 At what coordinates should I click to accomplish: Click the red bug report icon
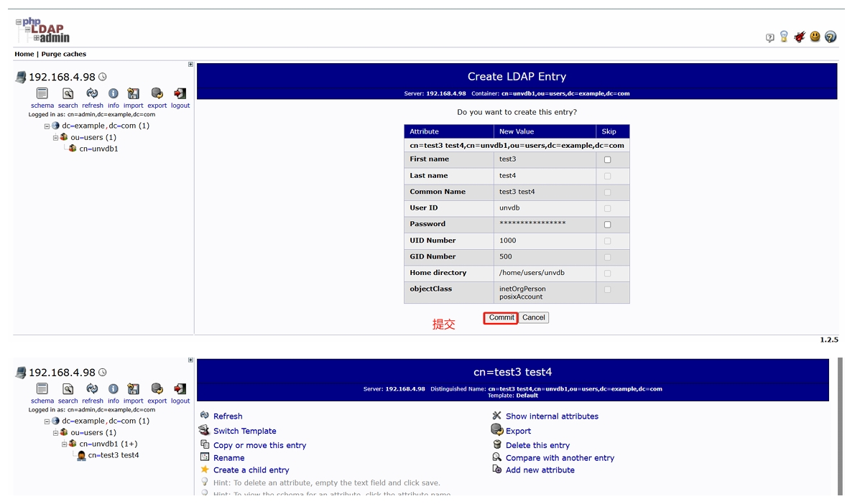(800, 37)
